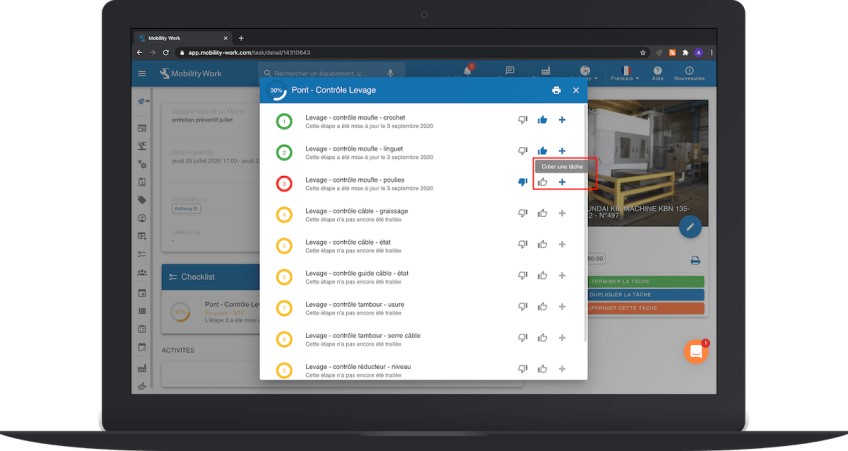The width and height of the screenshot is (848, 451).
Task: Click the 'Dupliquer la tâche' blue button
Action: [x=646, y=295]
